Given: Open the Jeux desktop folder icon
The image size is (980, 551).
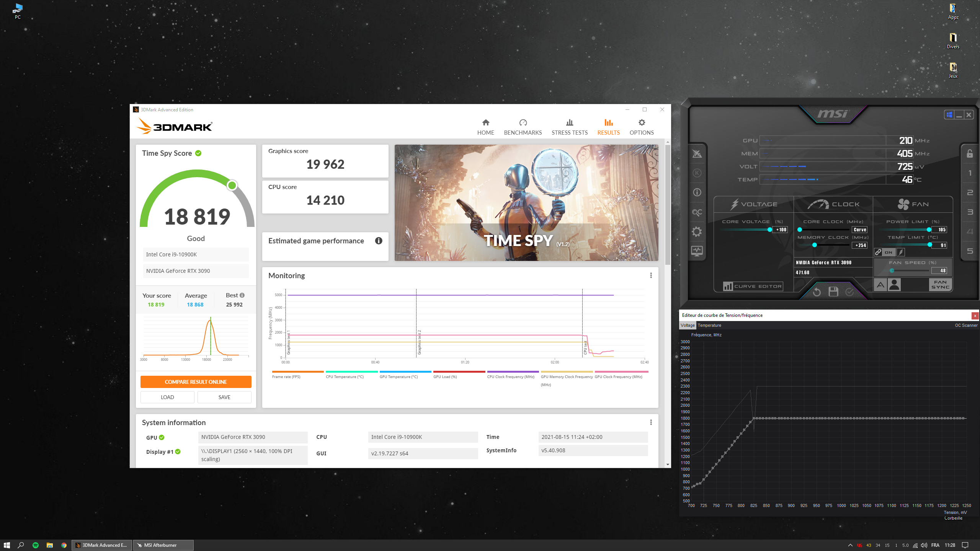Looking at the screenshot, I should (953, 70).
